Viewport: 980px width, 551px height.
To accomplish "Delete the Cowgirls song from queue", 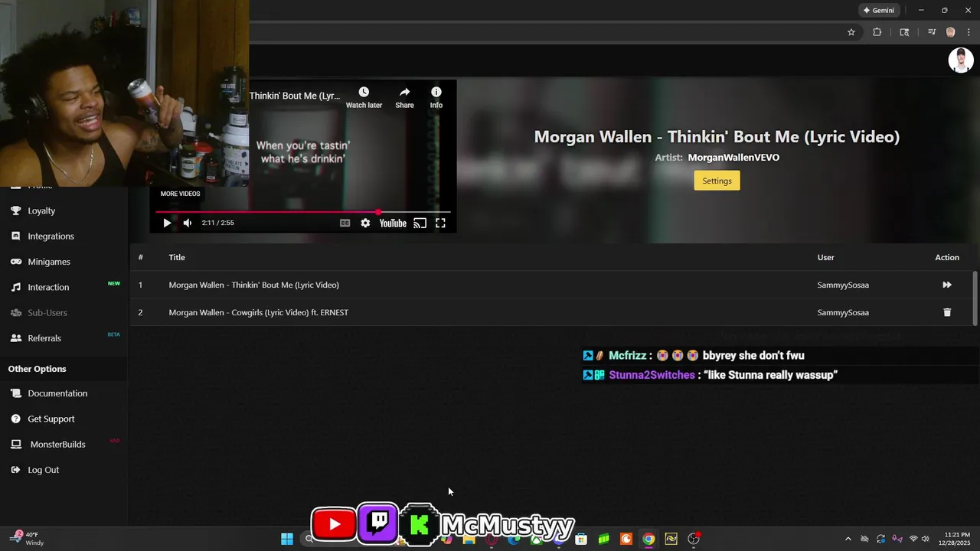I will (x=947, y=312).
